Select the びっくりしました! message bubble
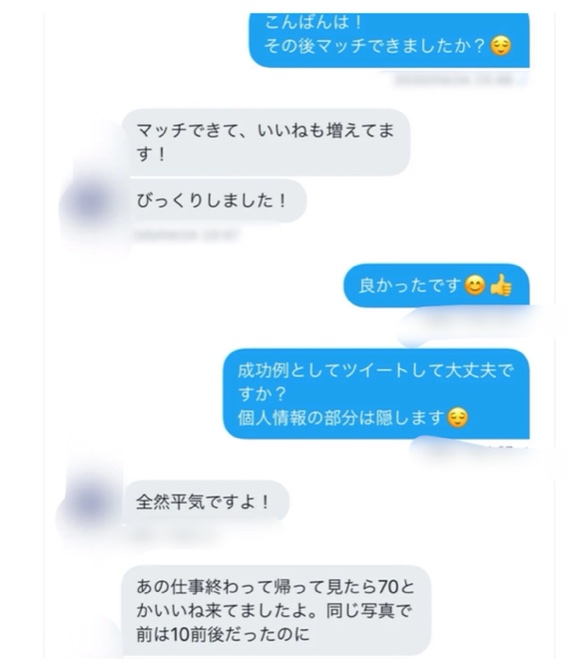Viewport: 586px width, 670px height. pos(215,201)
